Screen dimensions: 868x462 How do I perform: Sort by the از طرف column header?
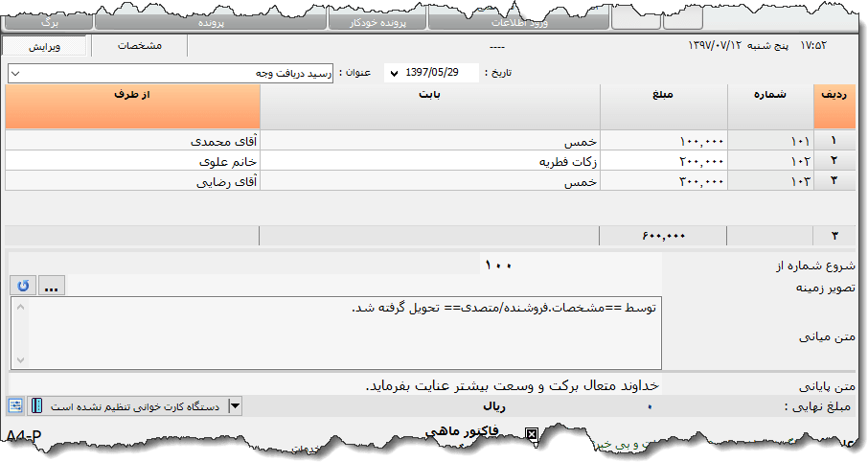point(133,106)
